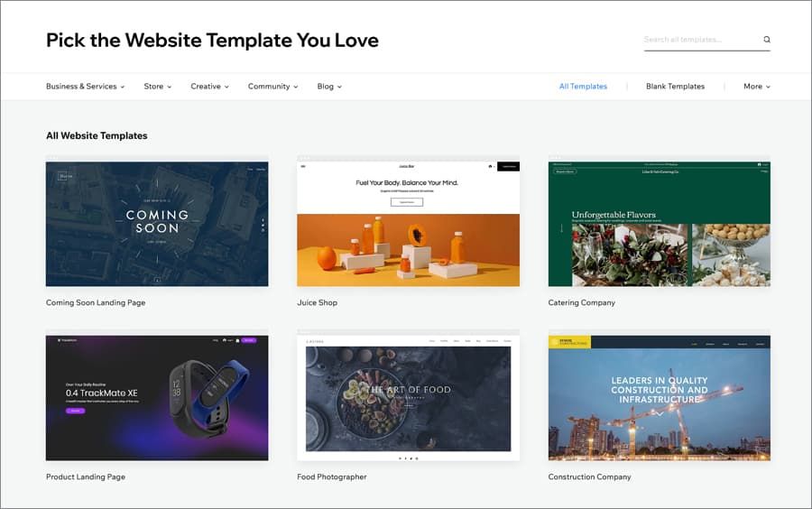Image resolution: width=812 pixels, height=509 pixels.
Task: Open the Product Landing Page thumbnail
Action: pos(157,398)
